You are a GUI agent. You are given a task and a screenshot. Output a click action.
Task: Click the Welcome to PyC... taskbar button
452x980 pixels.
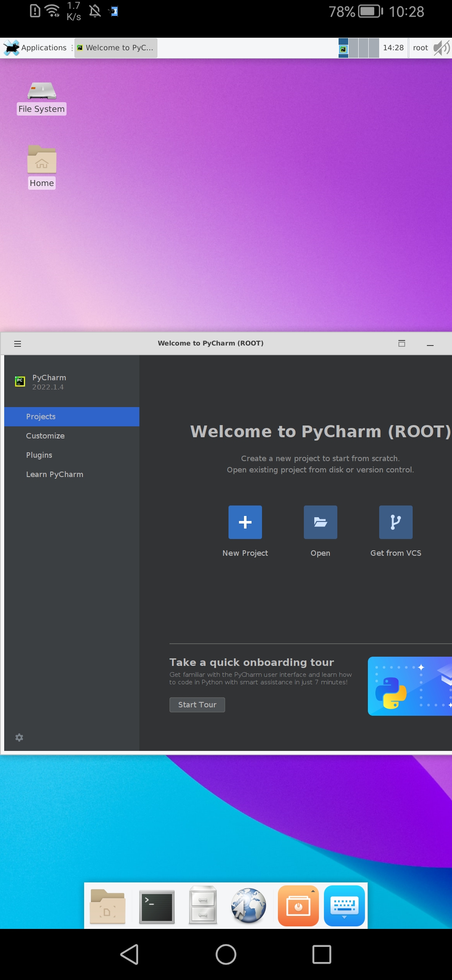pyautogui.click(x=116, y=48)
